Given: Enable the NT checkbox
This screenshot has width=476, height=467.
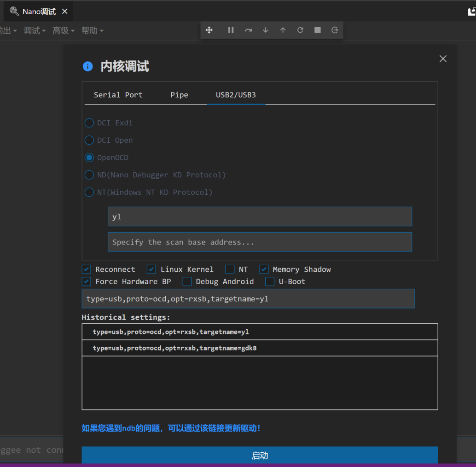Looking at the screenshot, I should click(230, 269).
